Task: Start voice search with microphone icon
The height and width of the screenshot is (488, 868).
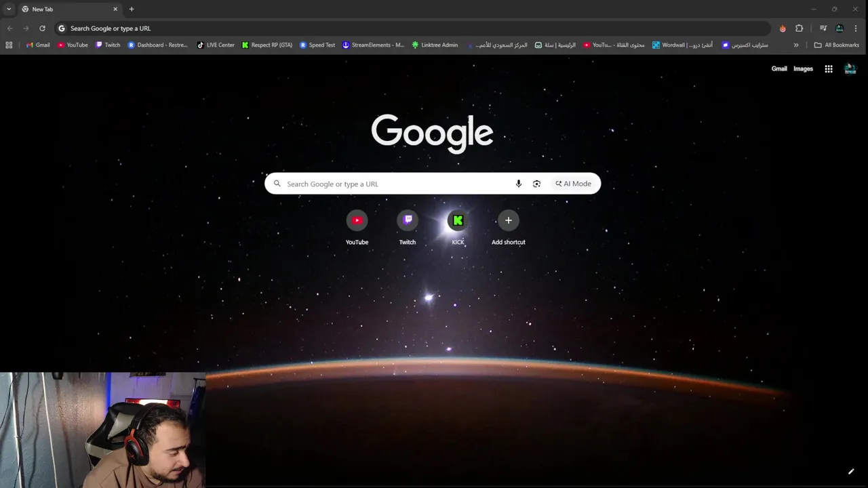Action: (519, 184)
